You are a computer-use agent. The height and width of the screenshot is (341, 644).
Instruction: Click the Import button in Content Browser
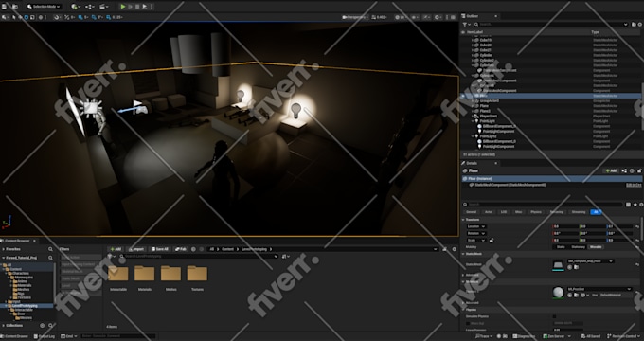click(136, 249)
